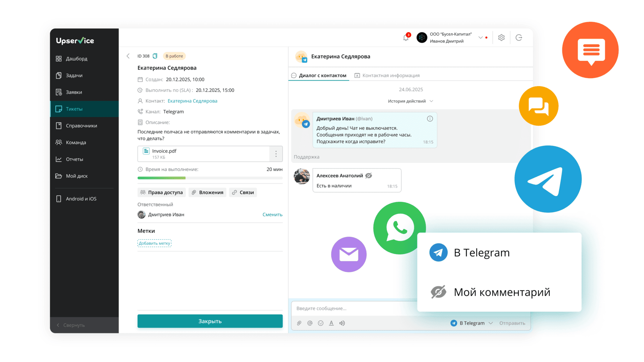
Task: Click the Создан date 20.12.2025, 10:00
Action: point(185,80)
